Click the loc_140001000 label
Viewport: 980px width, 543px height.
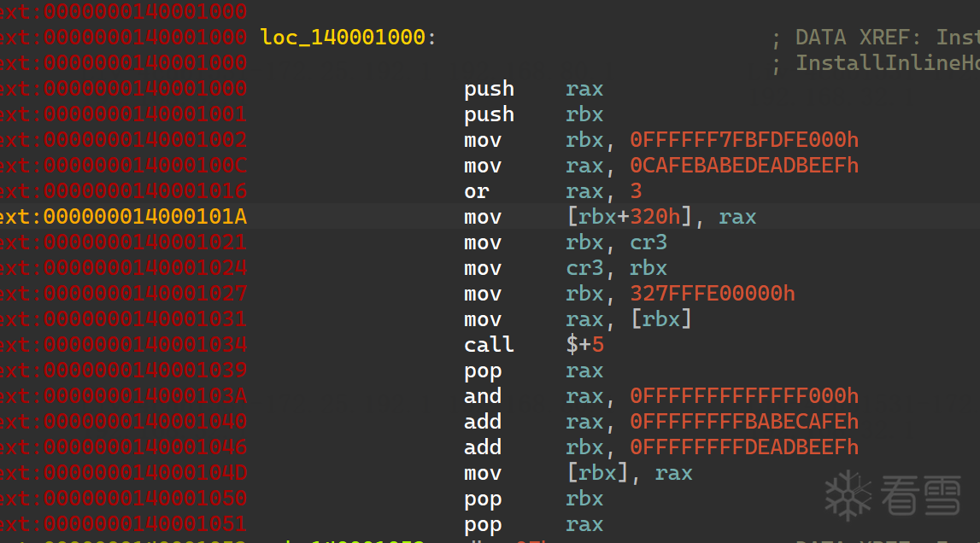[343, 38]
